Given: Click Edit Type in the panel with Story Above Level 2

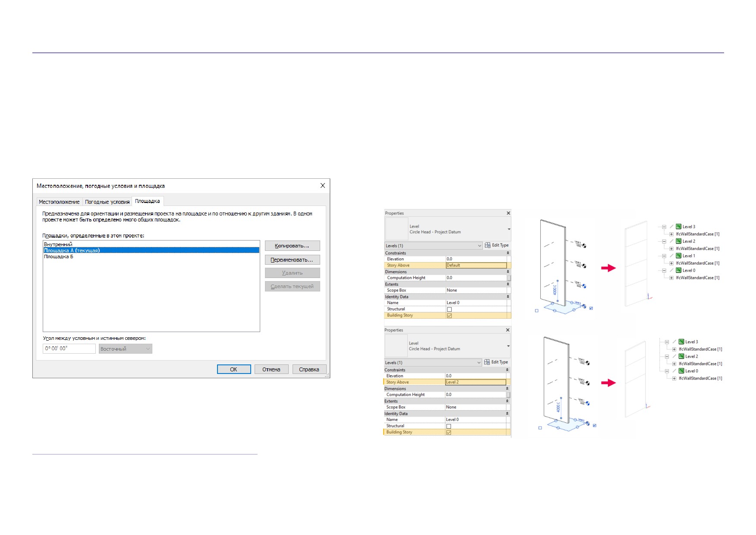Looking at the screenshot, I should point(496,362).
